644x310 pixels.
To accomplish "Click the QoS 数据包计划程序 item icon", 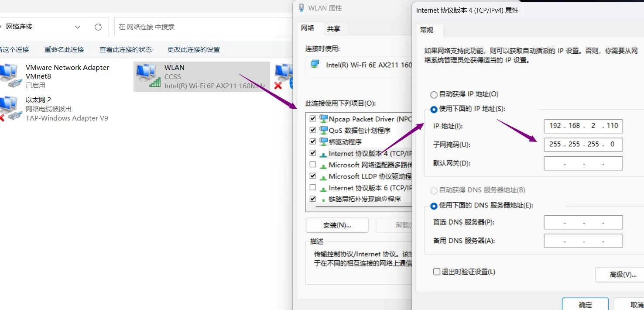I will 323,130.
